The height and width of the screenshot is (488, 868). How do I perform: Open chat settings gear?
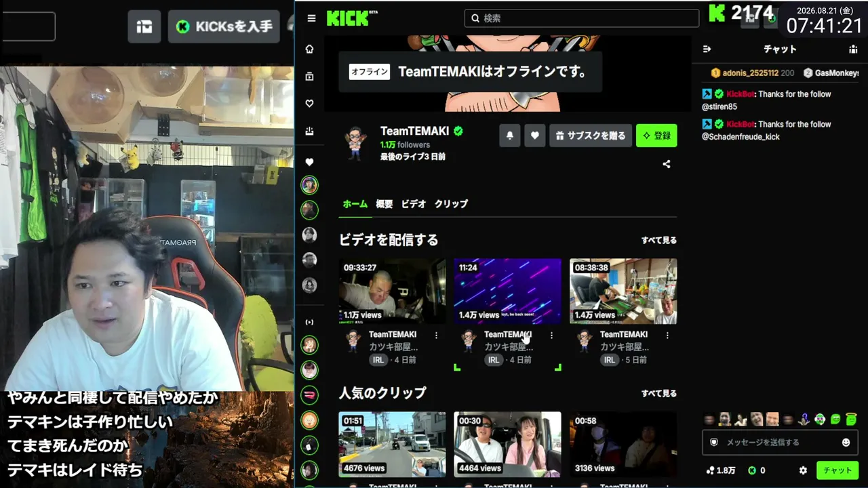click(x=803, y=470)
